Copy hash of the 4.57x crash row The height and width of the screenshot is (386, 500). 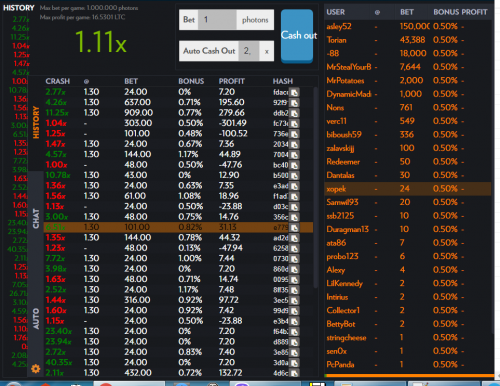pos(294,155)
